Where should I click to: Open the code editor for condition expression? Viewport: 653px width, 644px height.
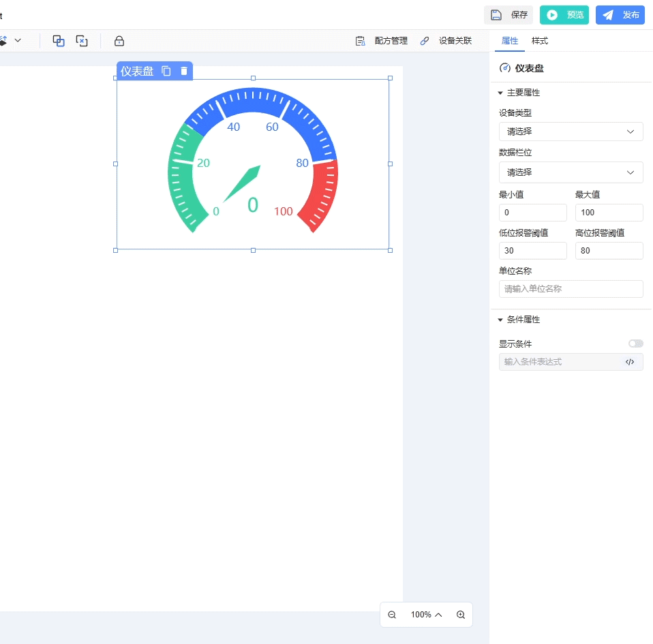630,362
